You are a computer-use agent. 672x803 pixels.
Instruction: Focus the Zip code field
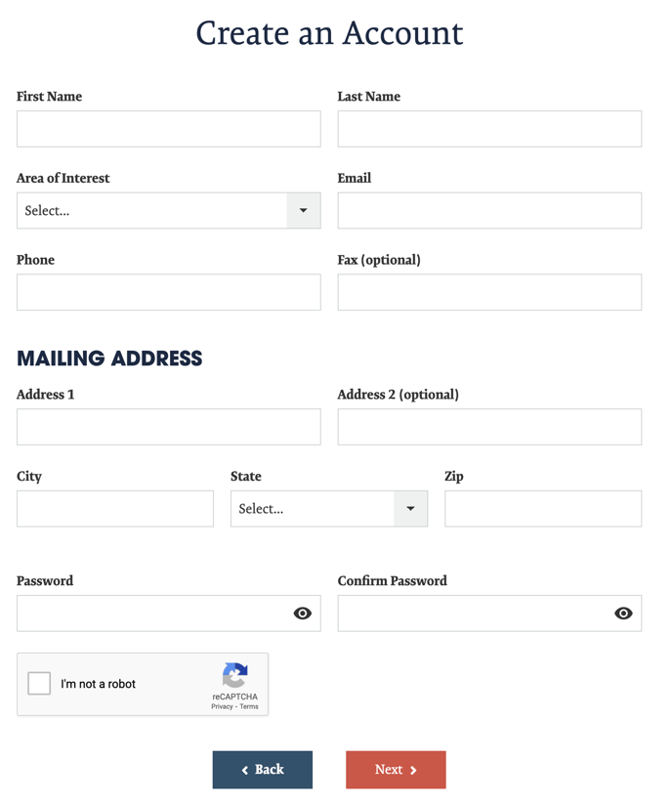click(x=543, y=509)
